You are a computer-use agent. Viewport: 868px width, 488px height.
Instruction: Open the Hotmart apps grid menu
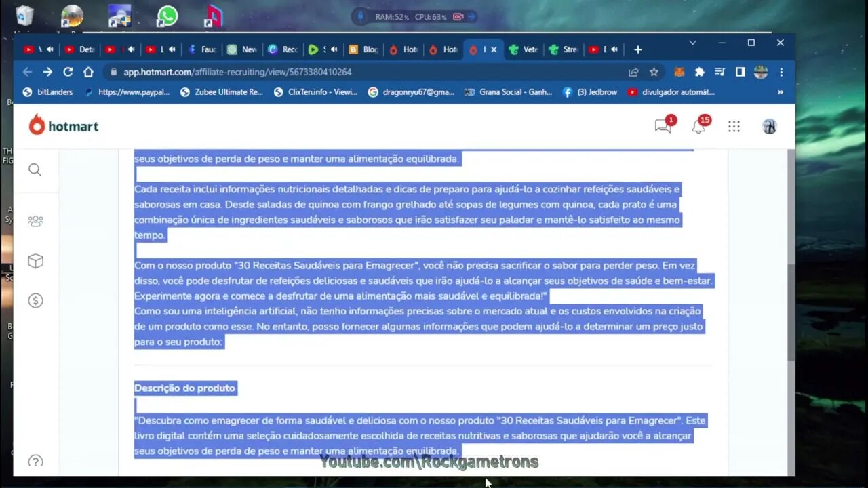tap(734, 127)
